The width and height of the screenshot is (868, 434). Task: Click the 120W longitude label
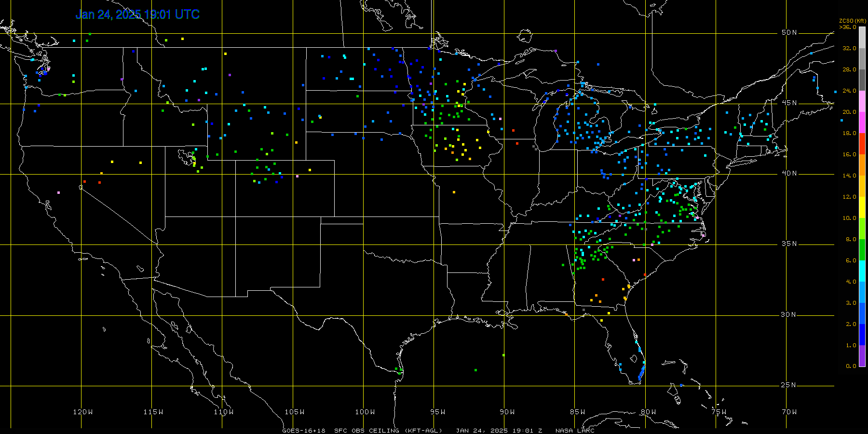83,412
